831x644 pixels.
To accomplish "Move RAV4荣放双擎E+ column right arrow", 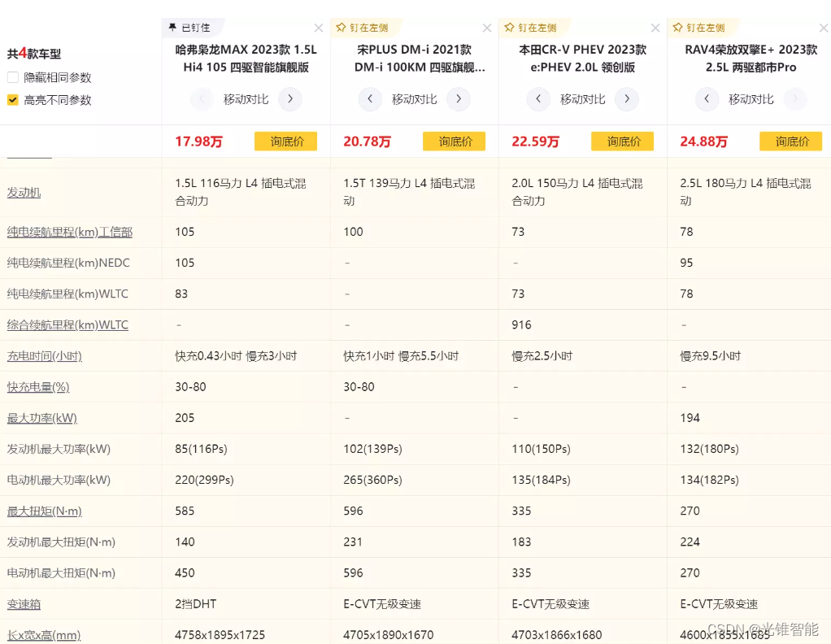I will 795,99.
